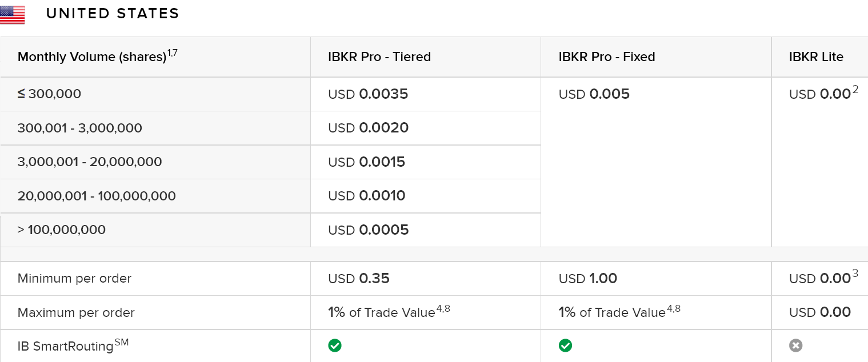Click the > 100,000,000 volume tier label
The height and width of the screenshot is (362, 868).
coord(62,230)
